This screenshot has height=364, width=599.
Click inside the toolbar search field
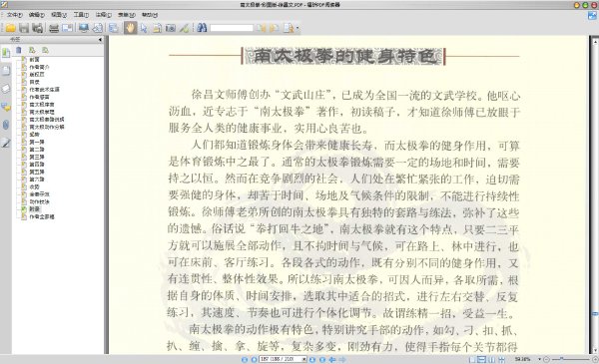232,28
